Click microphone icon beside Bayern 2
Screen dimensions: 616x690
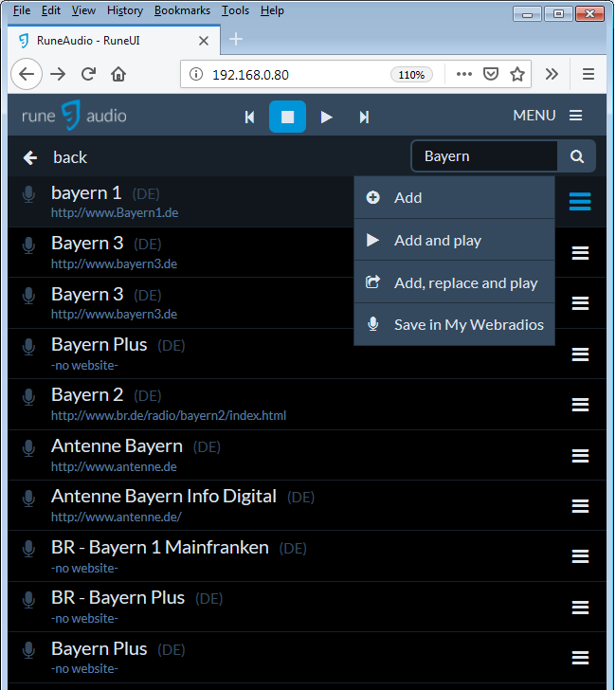tap(28, 397)
